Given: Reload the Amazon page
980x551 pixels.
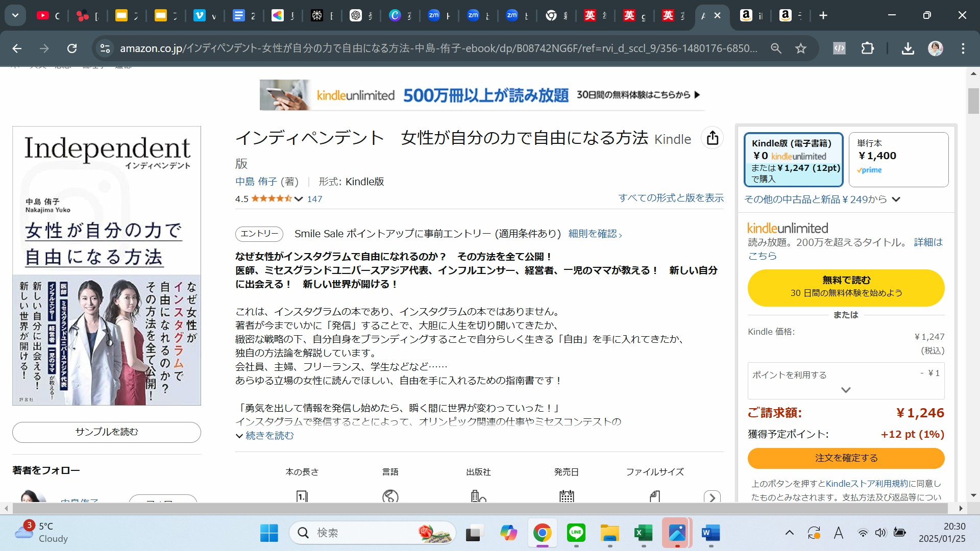Looking at the screenshot, I should (x=72, y=48).
